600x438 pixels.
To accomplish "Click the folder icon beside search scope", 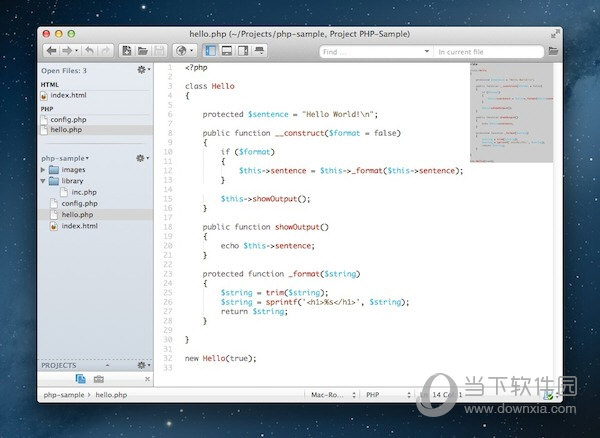I will [553, 50].
